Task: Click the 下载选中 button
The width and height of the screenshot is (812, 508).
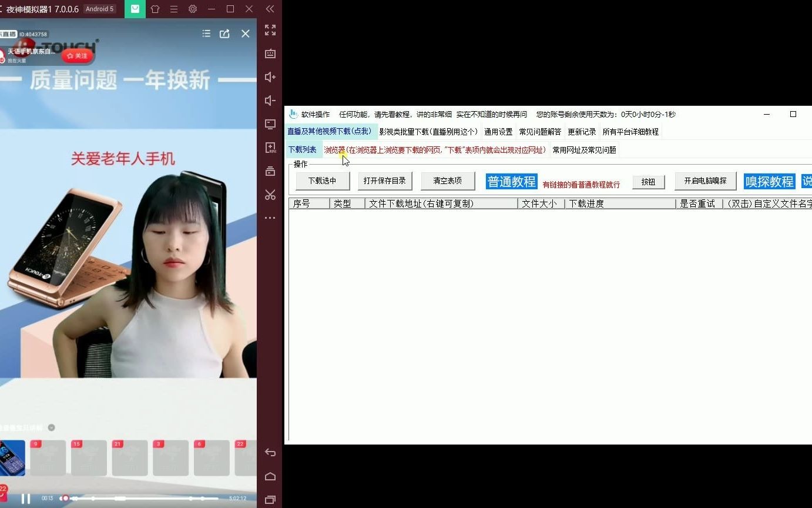Action: click(323, 181)
